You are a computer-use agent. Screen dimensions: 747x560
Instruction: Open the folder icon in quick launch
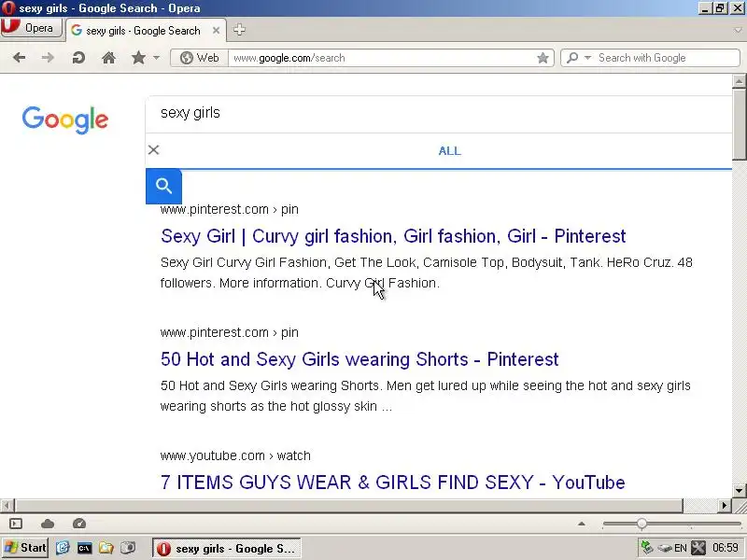coord(106,548)
